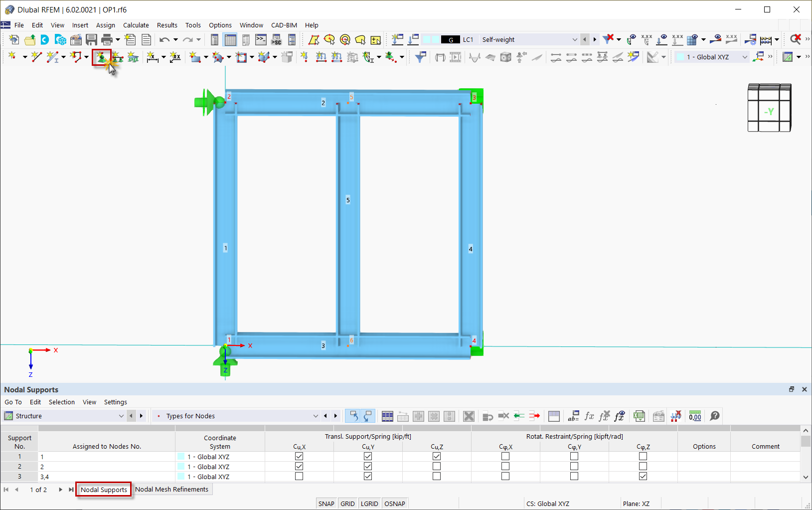Switch to the Nodal Mesh Refinements tab

pos(172,489)
